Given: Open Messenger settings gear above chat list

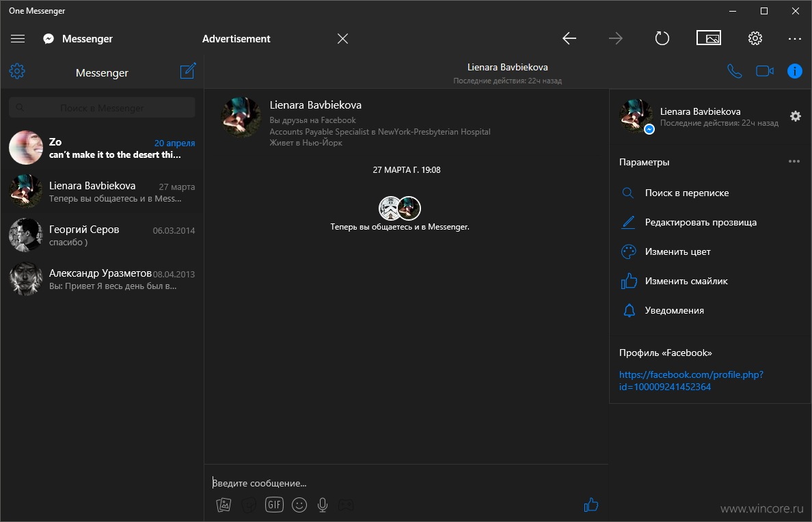Looking at the screenshot, I should [17, 72].
